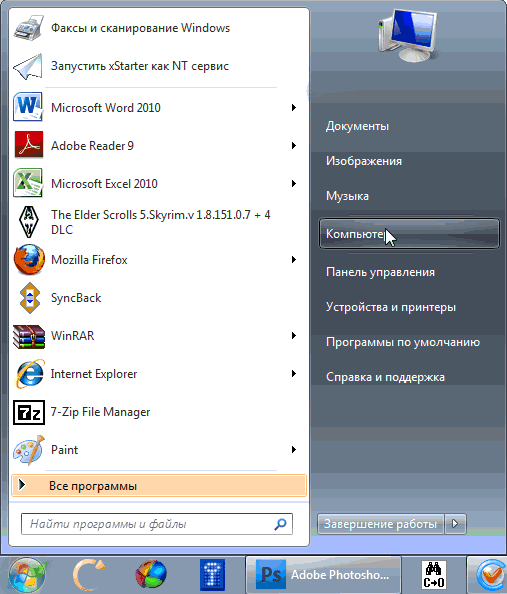Expand Paint recent files arrow

pos(294,450)
